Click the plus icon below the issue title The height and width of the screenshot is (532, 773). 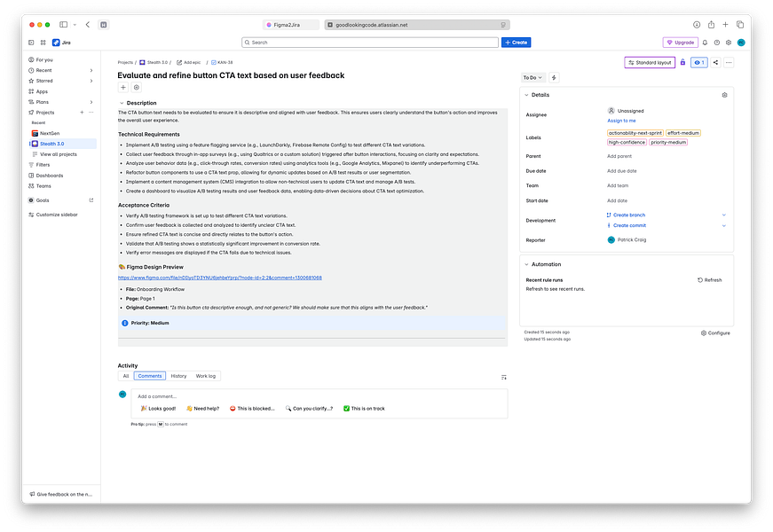click(121, 87)
